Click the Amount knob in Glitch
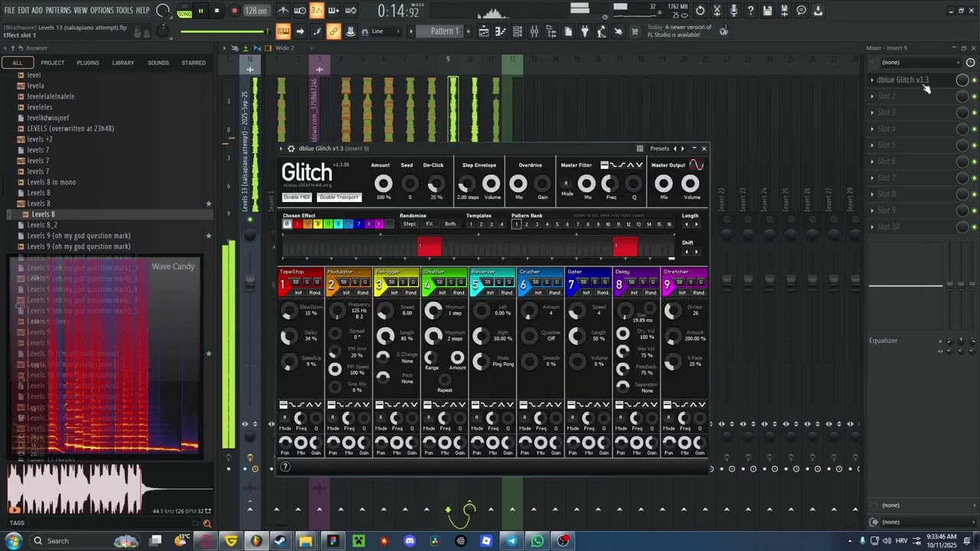Screen dimensions: 980x551 click(383, 184)
